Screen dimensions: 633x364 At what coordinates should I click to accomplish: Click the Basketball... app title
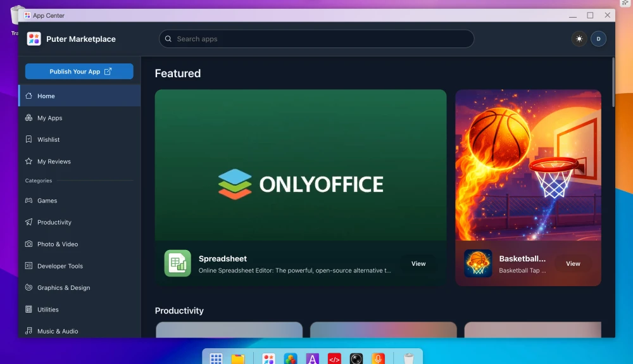tap(522, 259)
